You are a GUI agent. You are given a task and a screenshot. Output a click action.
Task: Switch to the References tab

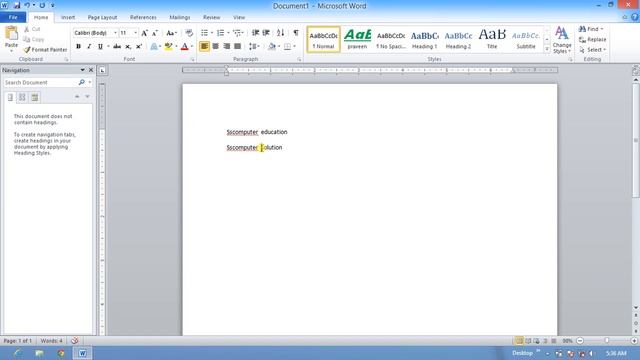143,17
